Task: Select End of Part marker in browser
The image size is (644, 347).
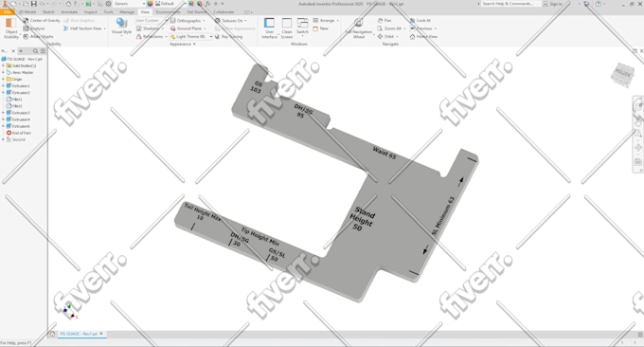Action: 19,133
